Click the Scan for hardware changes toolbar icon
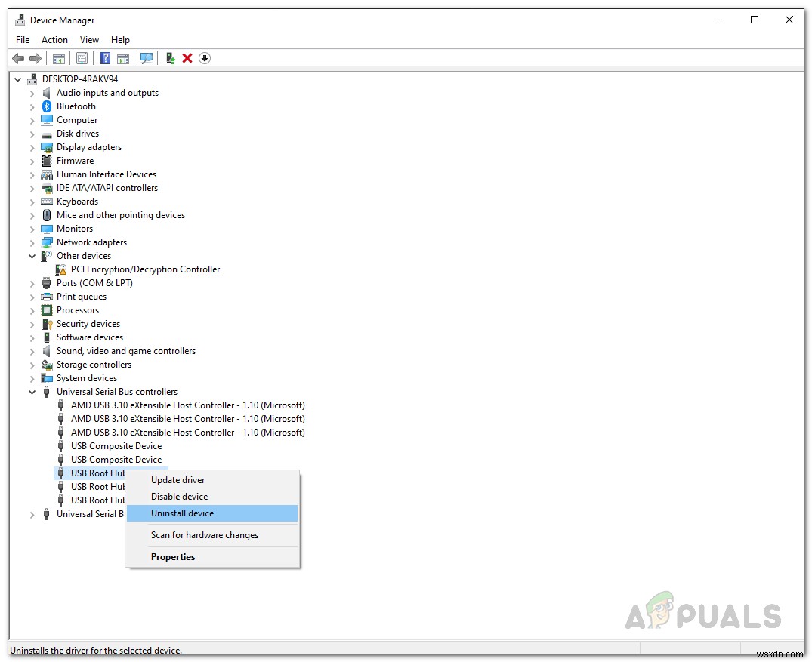 pos(147,58)
